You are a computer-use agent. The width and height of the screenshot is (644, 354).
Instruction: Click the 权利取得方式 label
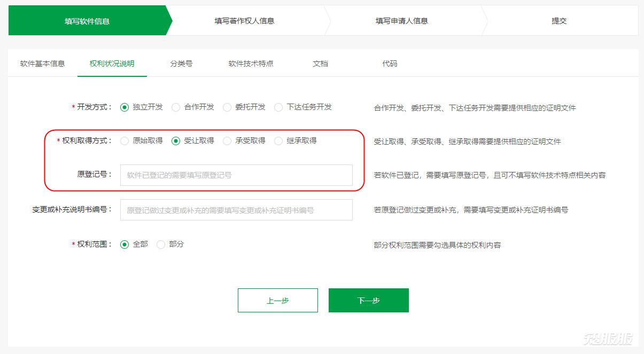pos(85,140)
